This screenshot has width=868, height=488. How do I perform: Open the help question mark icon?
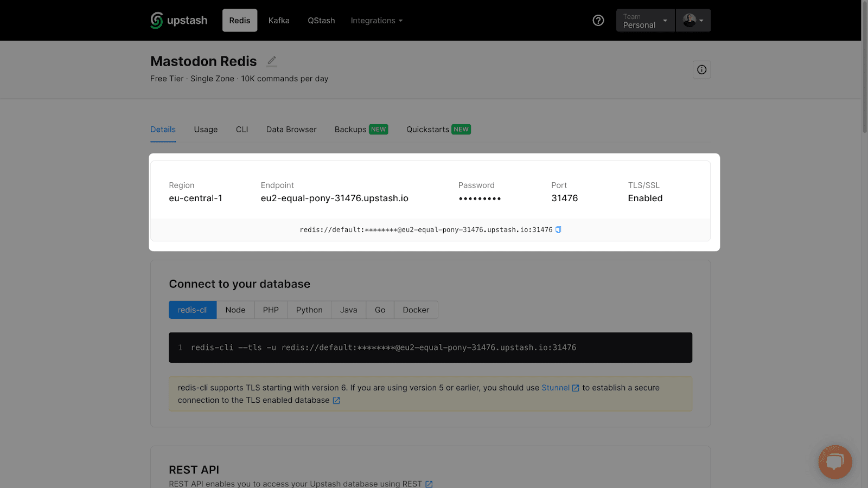click(x=598, y=21)
